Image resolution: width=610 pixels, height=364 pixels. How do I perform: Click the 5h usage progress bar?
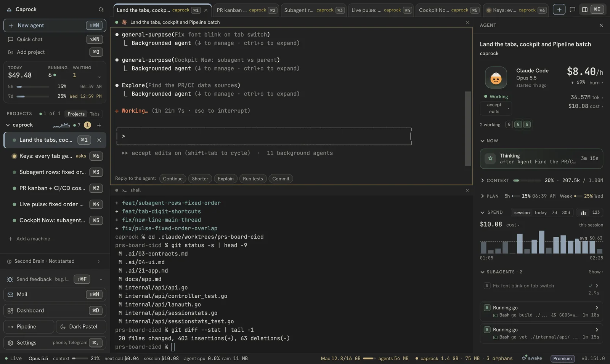point(33,87)
